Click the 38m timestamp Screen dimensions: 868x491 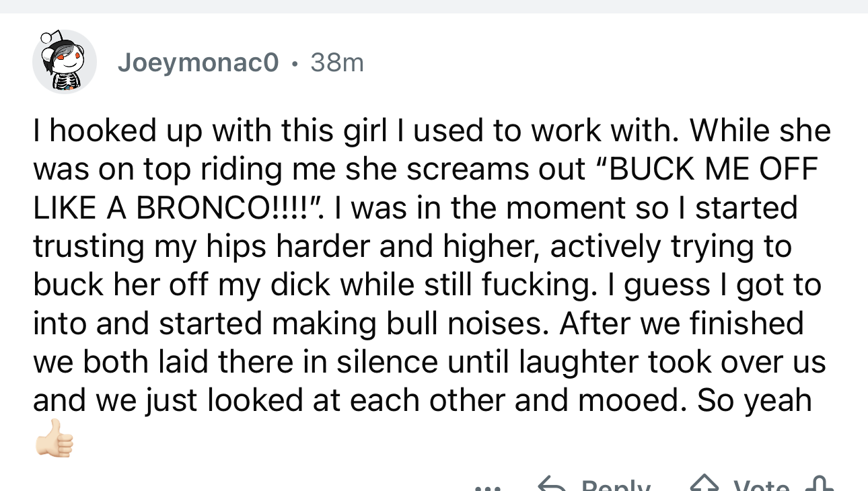pos(337,63)
